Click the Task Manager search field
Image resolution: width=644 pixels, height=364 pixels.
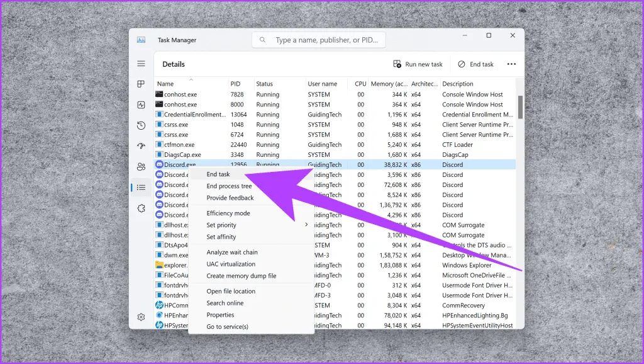[319, 40]
